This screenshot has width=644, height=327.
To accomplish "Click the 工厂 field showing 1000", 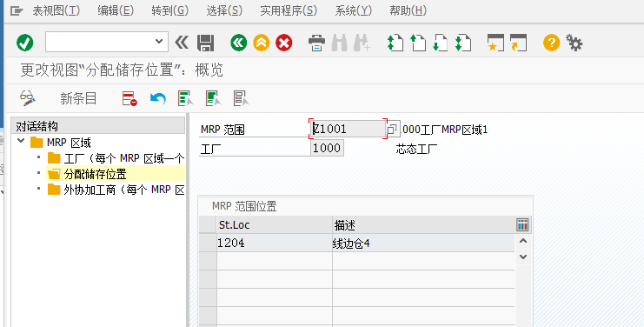I will point(327,148).
